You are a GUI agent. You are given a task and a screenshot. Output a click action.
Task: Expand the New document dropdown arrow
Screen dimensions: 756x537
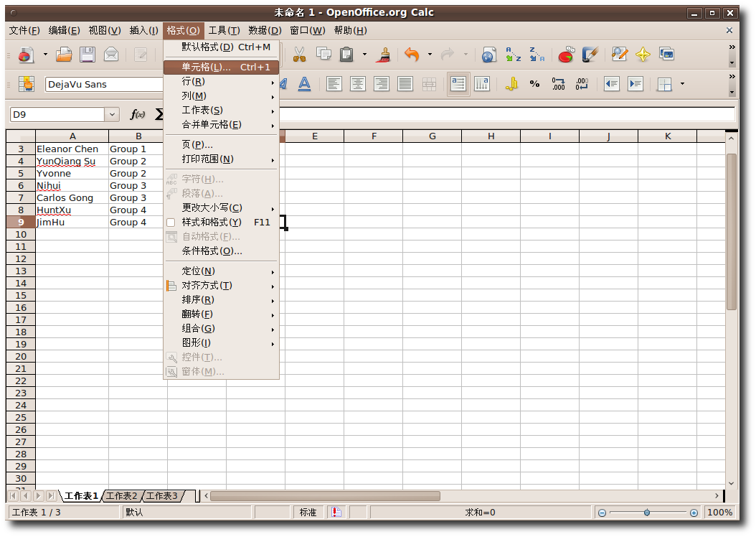coord(45,55)
